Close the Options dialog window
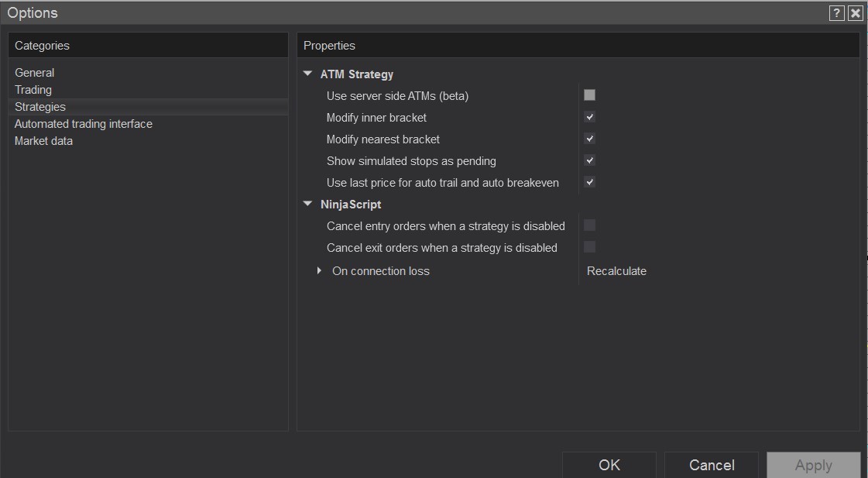Screen dimensions: 868x478 [x=856, y=13]
